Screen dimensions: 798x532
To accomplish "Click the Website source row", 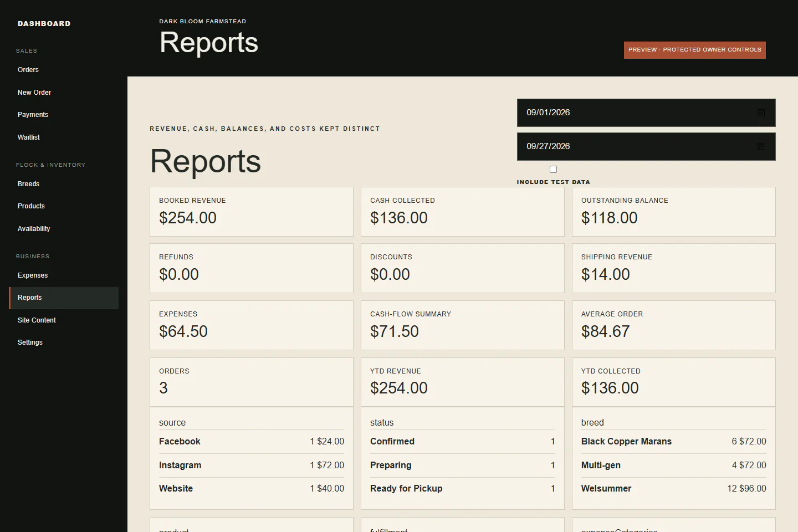I will coord(252,489).
